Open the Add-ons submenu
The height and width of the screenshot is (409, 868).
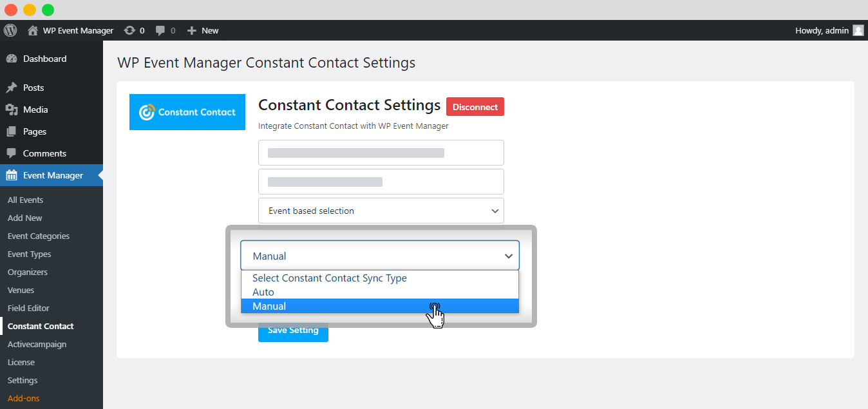point(24,398)
